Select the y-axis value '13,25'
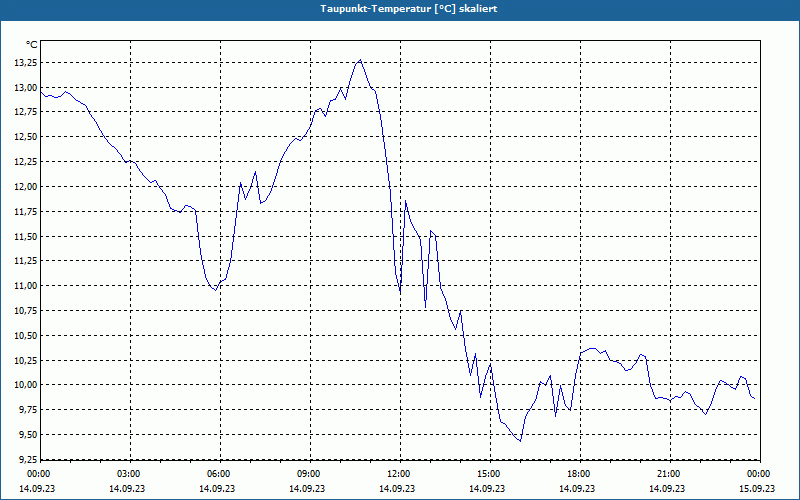The height and width of the screenshot is (500, 800). coord(27,63)
